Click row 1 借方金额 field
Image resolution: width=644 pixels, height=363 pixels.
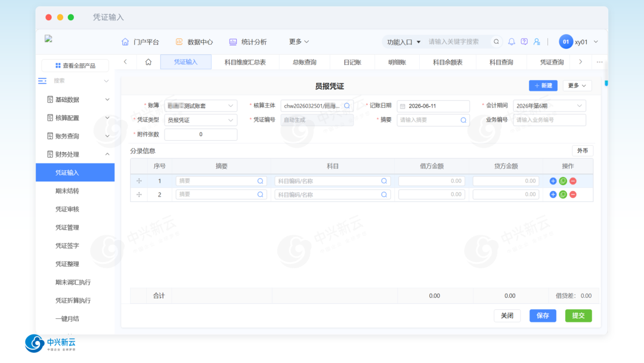[x=431, y=181]
